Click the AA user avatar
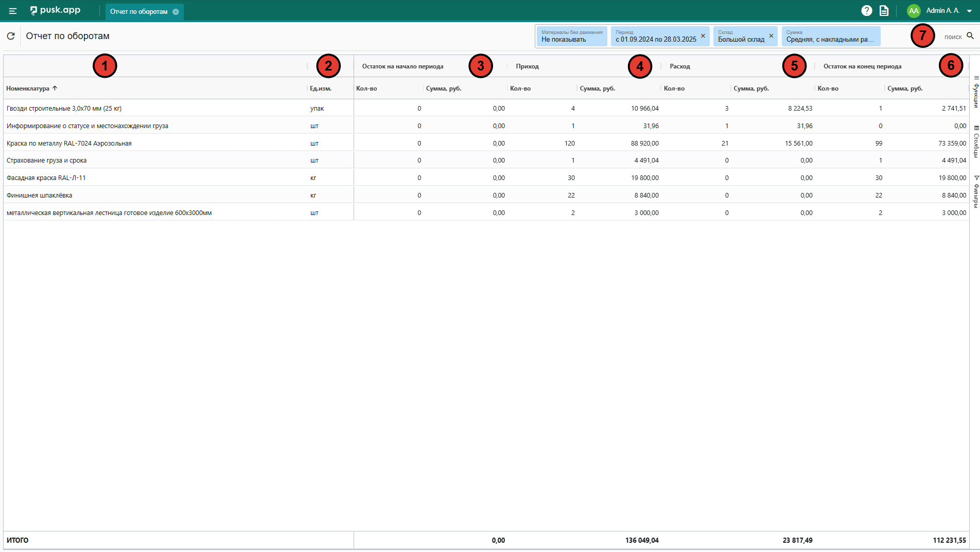The width and height of the screenshot is (980, 552). point(914,11)
